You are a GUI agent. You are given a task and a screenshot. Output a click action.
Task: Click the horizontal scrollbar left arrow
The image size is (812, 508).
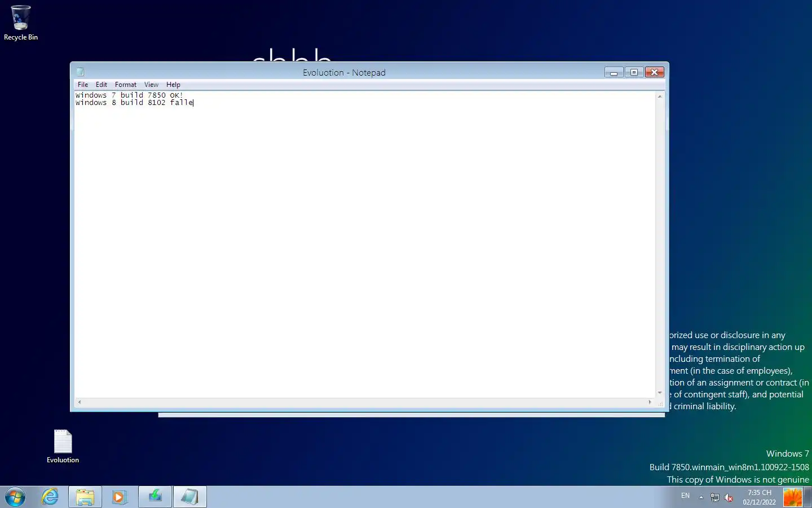point(80,402)
